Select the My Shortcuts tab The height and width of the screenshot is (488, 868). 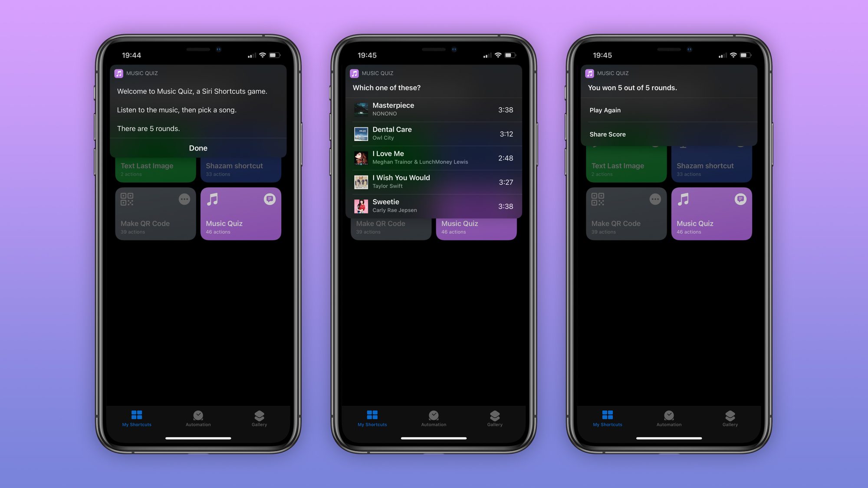[x=137, y=418]
